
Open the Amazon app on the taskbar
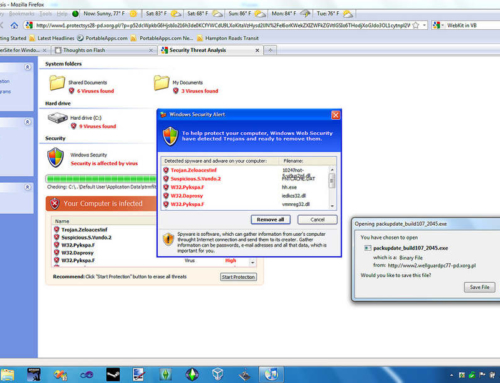tap(34, 375)
